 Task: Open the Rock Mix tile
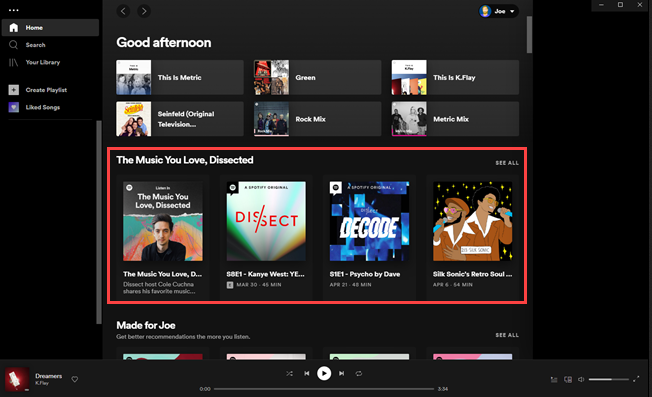click(x=317, y=119)
